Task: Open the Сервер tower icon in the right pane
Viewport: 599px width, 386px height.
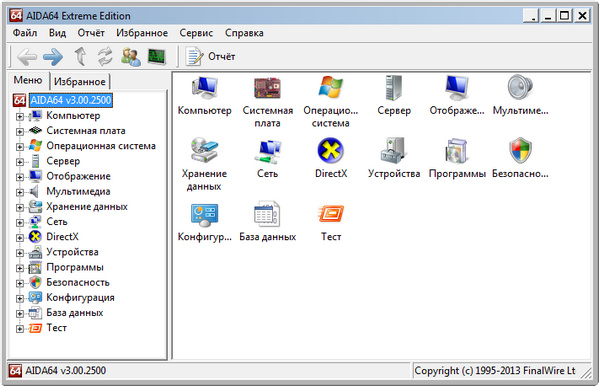Action: click(x=393, y=88)
